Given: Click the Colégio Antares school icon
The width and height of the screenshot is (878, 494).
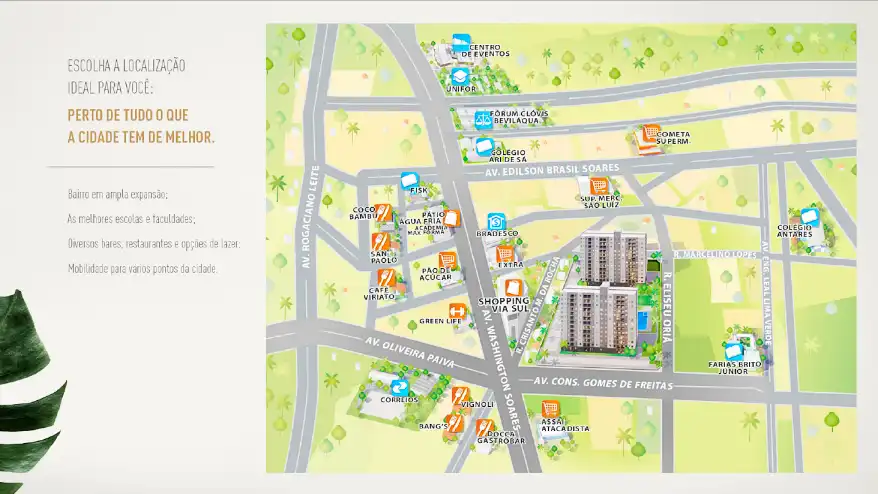Looking at the screenshot, I should coord(809,217).
